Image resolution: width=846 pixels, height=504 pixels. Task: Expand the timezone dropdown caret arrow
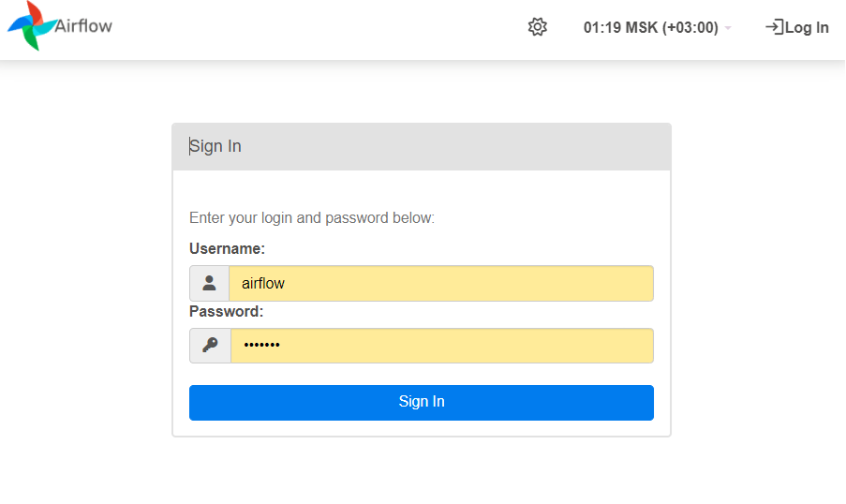click(728, 29)
